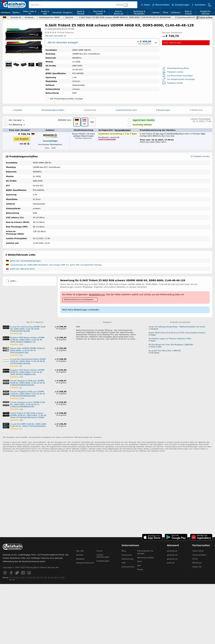215x644 pixels.
Task: Open the inkl. Versand dropdown arrow
Action: pyautogui.click(x=24, y=120)
